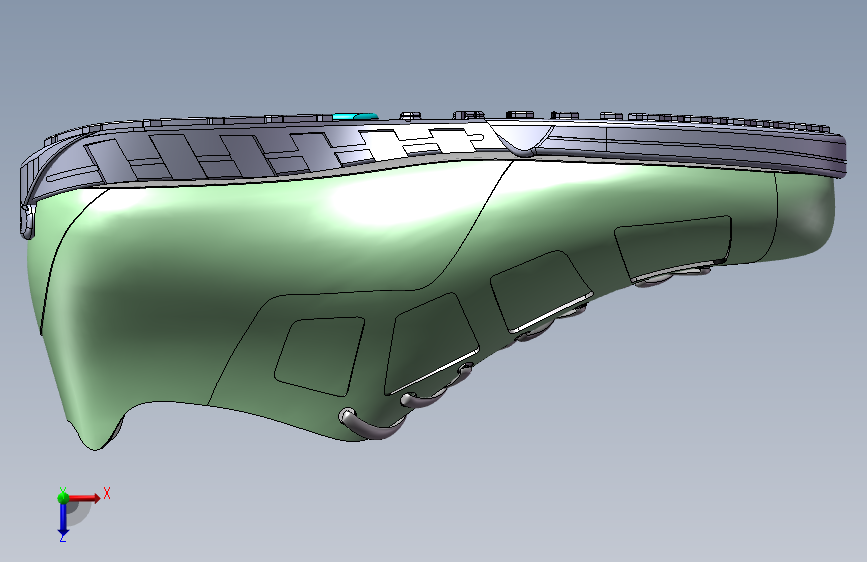Select the cyan button on the model's top
The height and width of the screenshot is (562, 867).
pos(355,116)
